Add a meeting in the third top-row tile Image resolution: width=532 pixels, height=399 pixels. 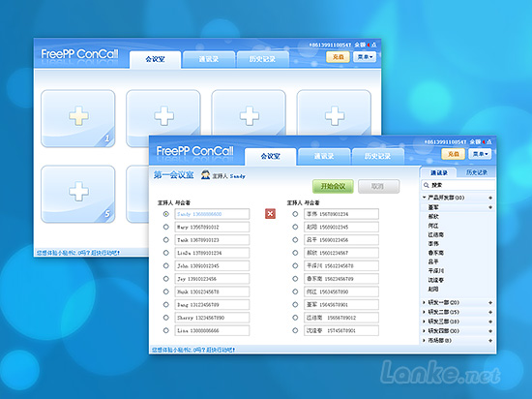250,116
